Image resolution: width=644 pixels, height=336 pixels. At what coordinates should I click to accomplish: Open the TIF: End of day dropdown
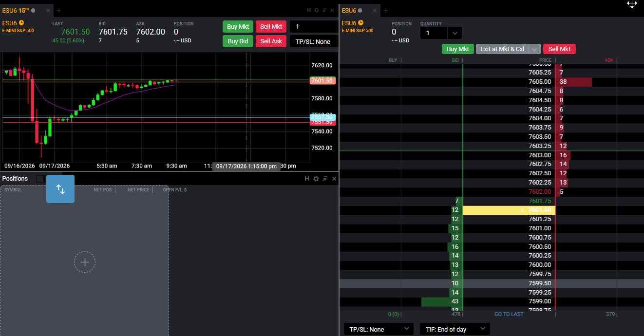(x=455, y=329)
